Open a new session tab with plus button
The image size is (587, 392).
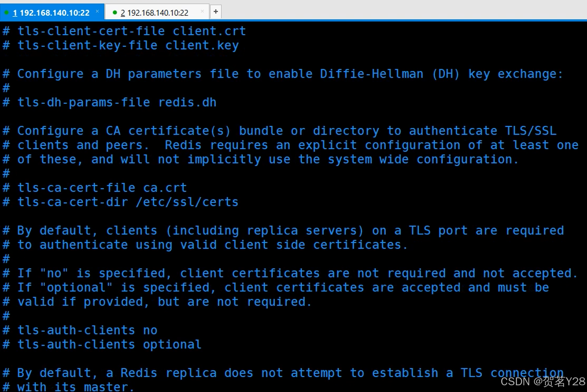pos(216,11)
